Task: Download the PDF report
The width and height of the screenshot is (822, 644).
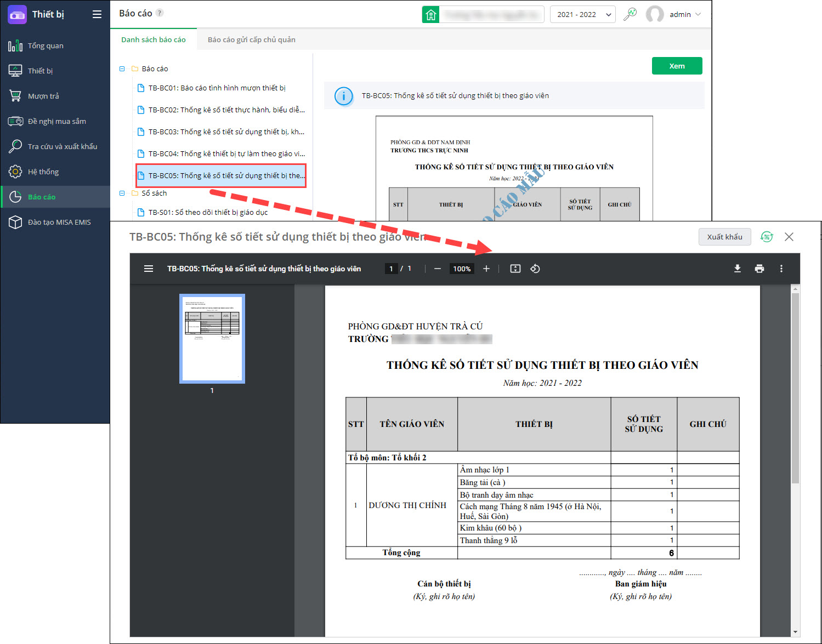Action: pos(738,269)
